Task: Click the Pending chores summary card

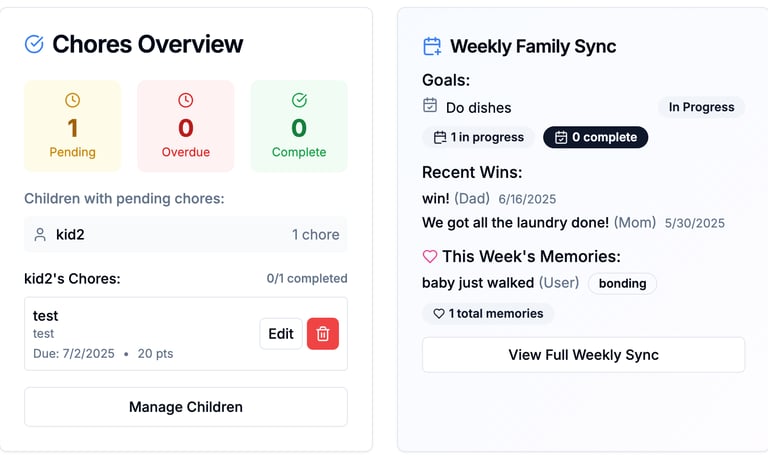Action: click(72, 126)
